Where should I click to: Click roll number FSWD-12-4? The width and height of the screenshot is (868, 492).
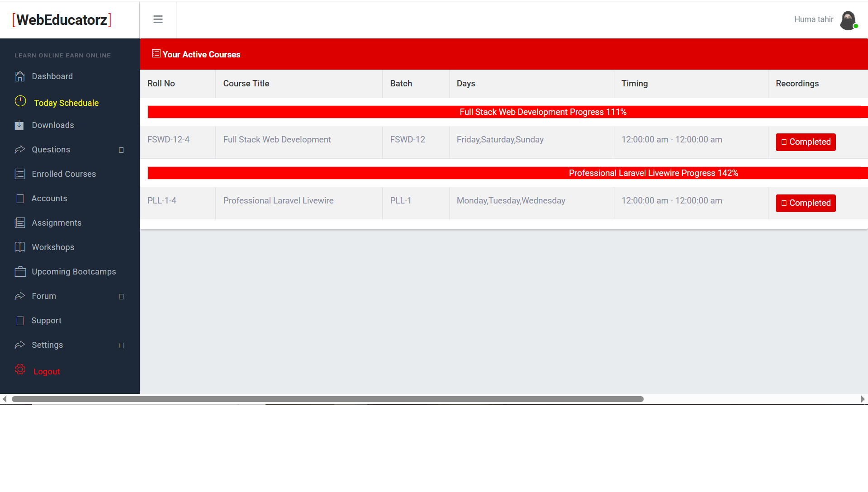pyautogui.click(x=168, y=140)
